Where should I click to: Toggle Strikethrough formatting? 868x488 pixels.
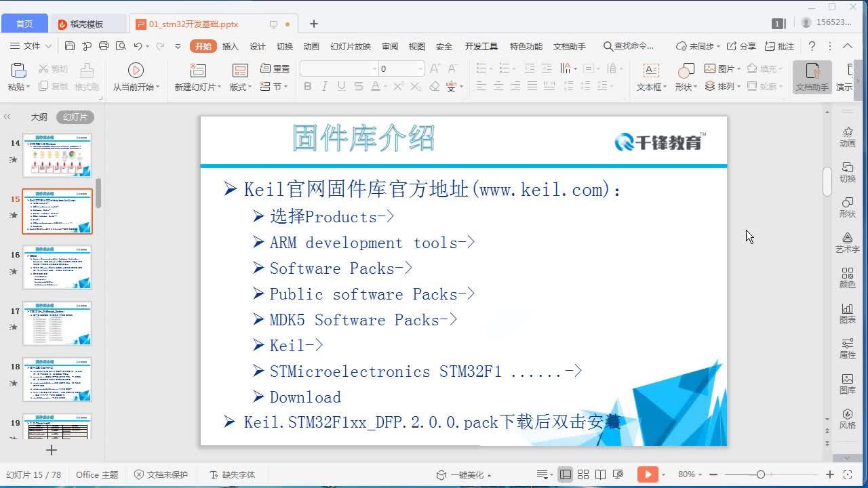[x=358, y=87]
